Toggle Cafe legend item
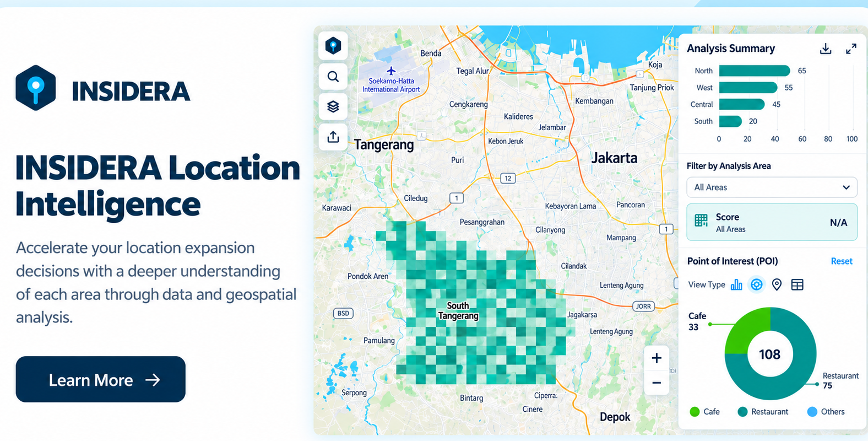This screenshot has height=441, width=868. (705, 412)
